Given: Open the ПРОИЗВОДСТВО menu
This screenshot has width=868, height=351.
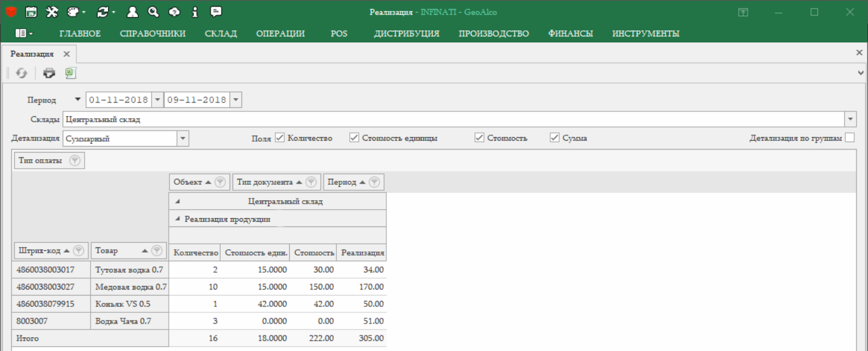Looking at the screenshot, I should click(x=494, y=33).
